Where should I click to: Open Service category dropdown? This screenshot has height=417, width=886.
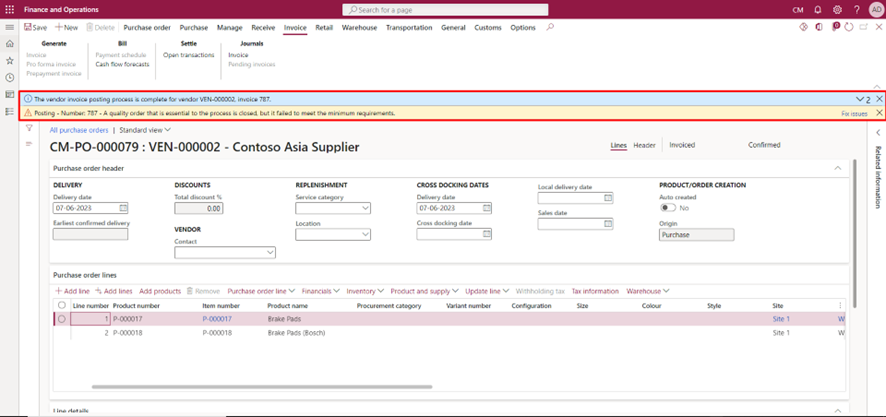pos(364,208)
